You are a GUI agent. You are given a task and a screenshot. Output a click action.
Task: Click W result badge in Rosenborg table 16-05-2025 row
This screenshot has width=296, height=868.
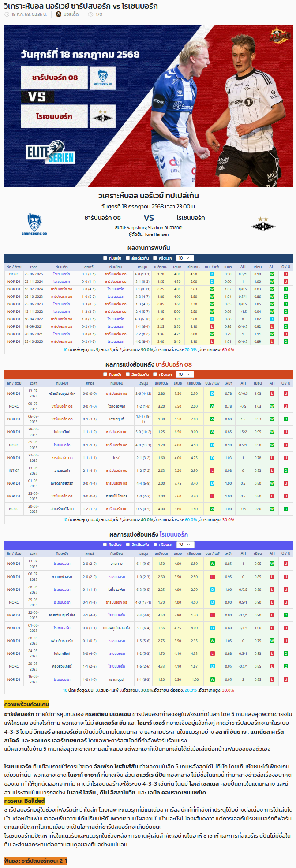pyautogui.click(x=212, y=679)
